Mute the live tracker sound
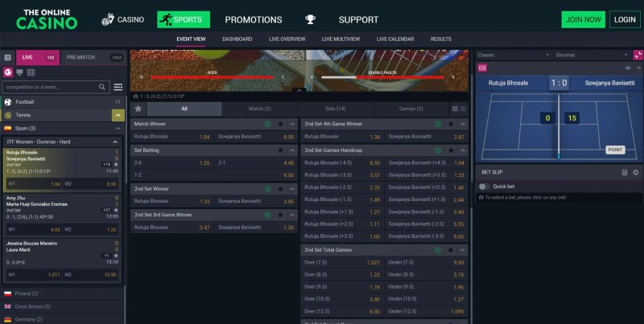The height and width of the screenshot is (324, 644). [x=628, y=68]
